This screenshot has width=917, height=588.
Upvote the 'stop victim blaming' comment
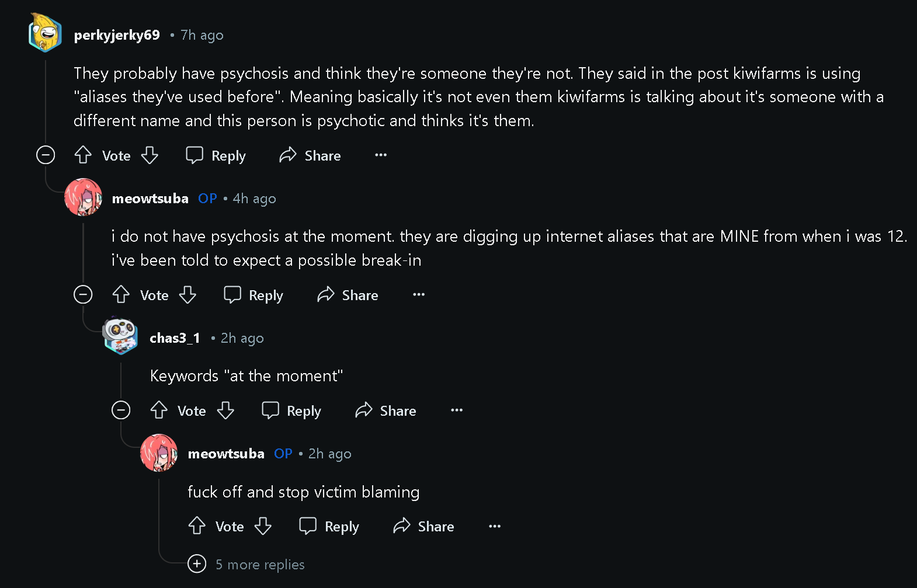(x=197, y=526)
